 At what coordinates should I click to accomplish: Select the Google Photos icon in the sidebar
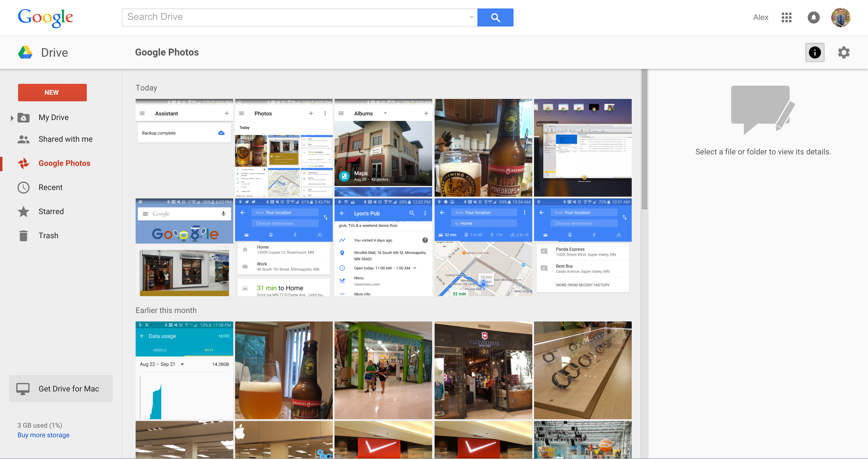pyautogui.click(x=23, y=163)
